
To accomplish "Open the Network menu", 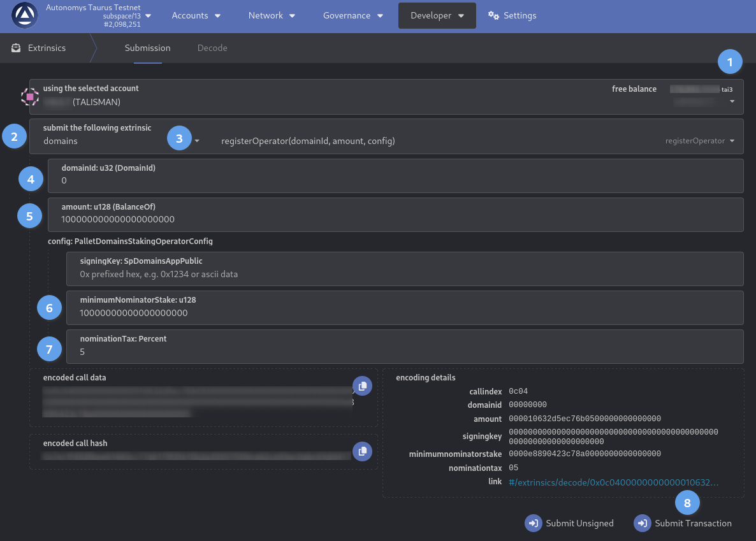I will tap(272, 15).
